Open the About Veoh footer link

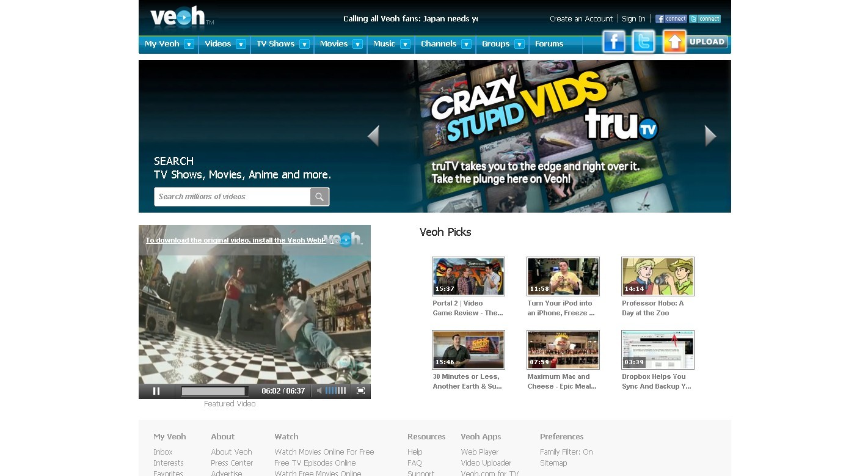click(232, 452)
